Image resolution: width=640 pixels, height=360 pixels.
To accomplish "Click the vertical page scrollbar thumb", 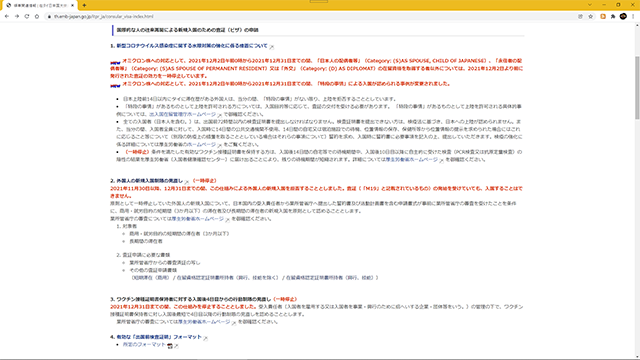I will (x=637, y=88).
